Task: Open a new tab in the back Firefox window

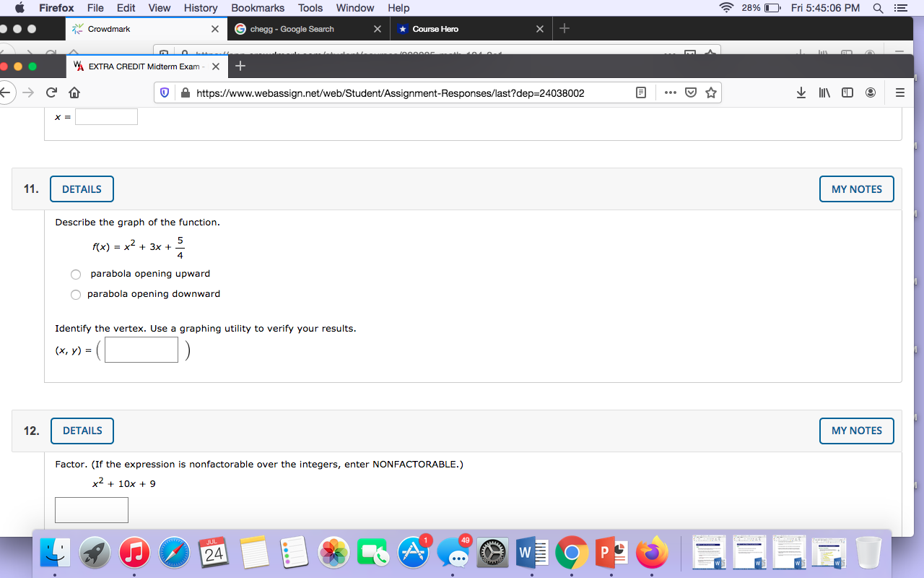Action: coord(565,29)
